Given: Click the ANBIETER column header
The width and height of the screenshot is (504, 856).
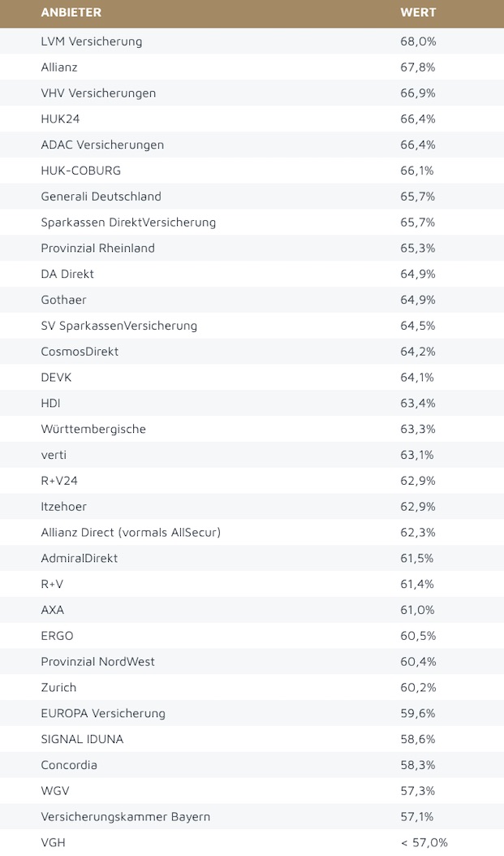Looking at the screenshot, I should pyautogui.click(x=71, y=13).
